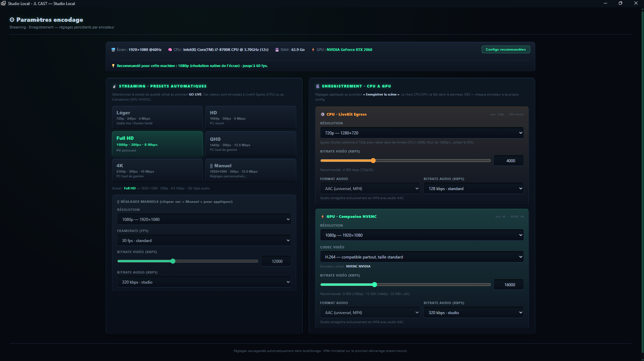Click the gear icon beside Paramètres encodage

[x=12, y=20]
